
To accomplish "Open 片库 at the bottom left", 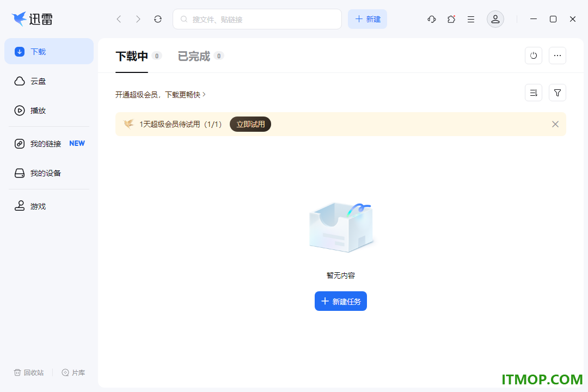I will [x=73, y=372].
